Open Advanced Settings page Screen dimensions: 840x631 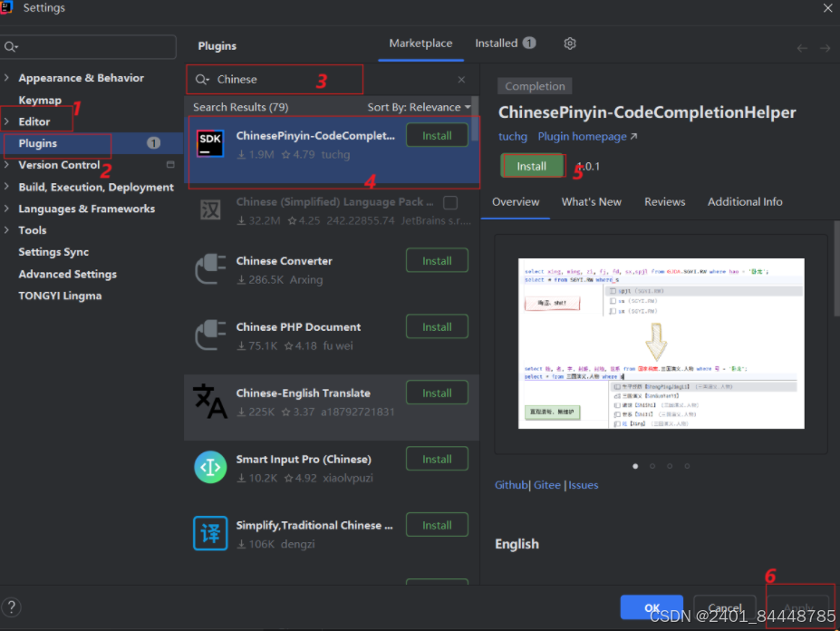click(67, 274)
